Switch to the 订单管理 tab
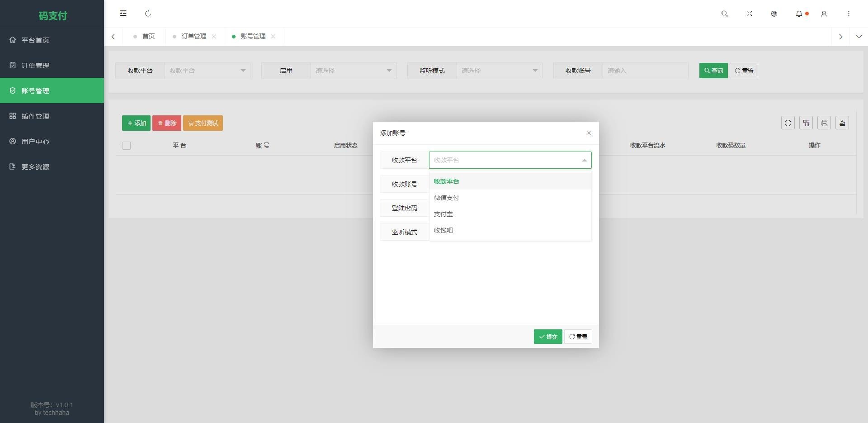The width and height of the screenshot is (868, 423). [193, 36]
